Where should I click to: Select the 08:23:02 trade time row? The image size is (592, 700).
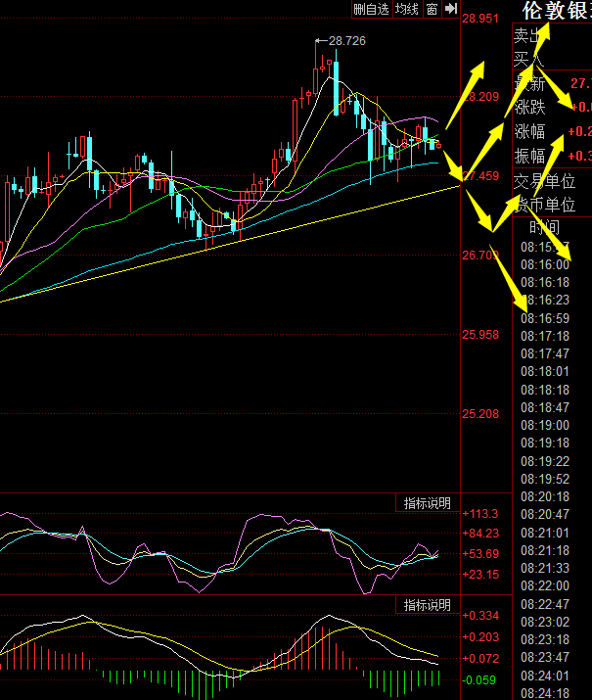click(x=545, y=622)
